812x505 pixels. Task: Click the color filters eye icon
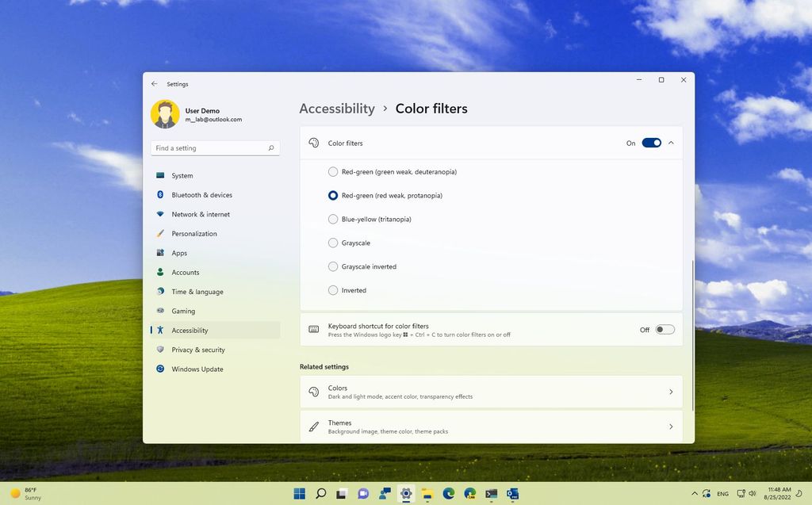point(313,143)
